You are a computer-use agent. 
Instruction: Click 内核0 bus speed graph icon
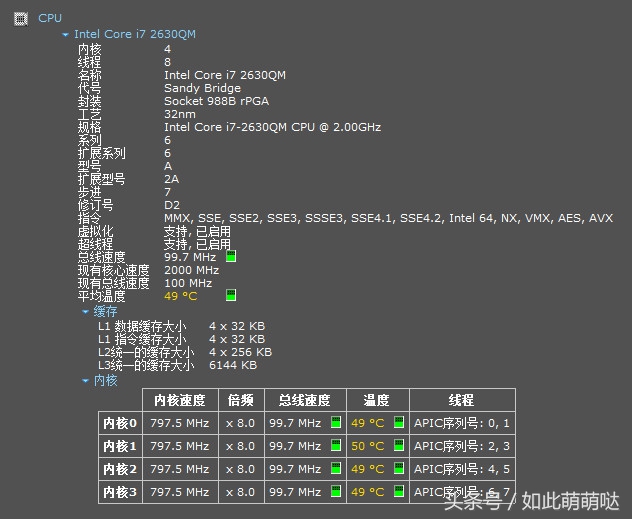click(x=336, y=422)
